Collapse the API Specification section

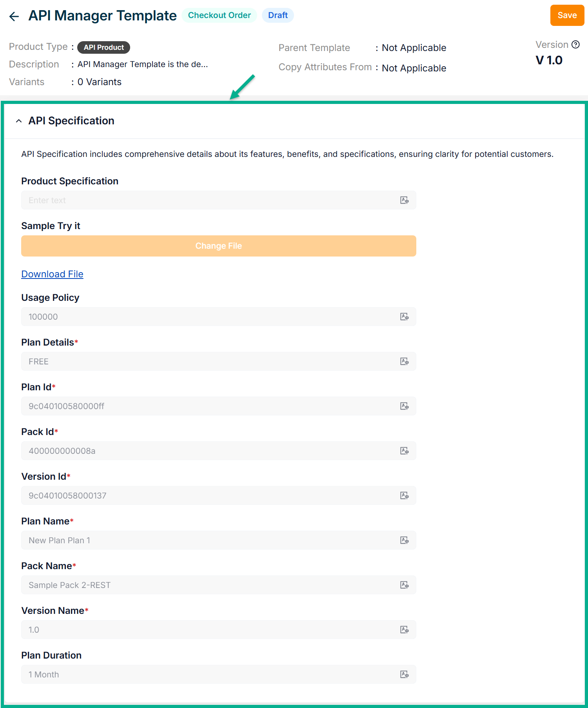pyautogui.click(x=19, y=121)
